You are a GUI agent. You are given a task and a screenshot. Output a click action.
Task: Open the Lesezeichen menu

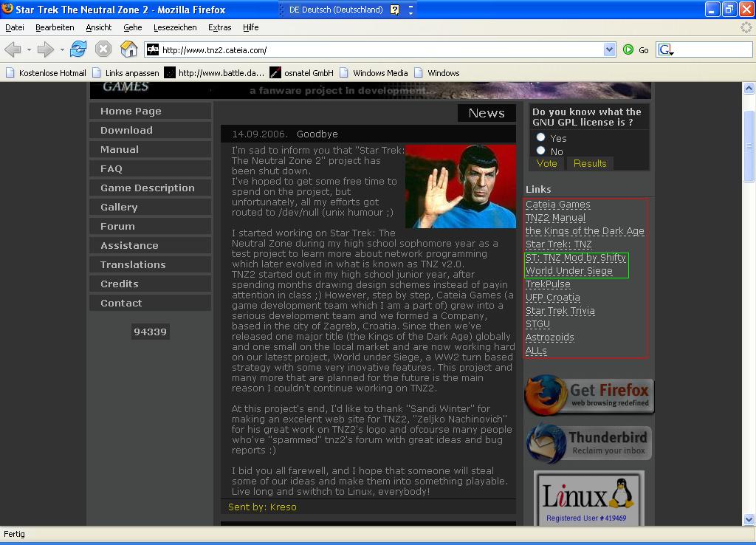[175, 27]
